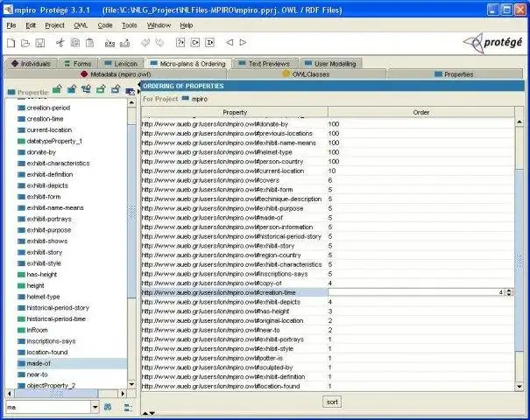This screenshot has height=420, width=530.
Task: Create a new project with the blank page icon
Action: tap(11, 43)
